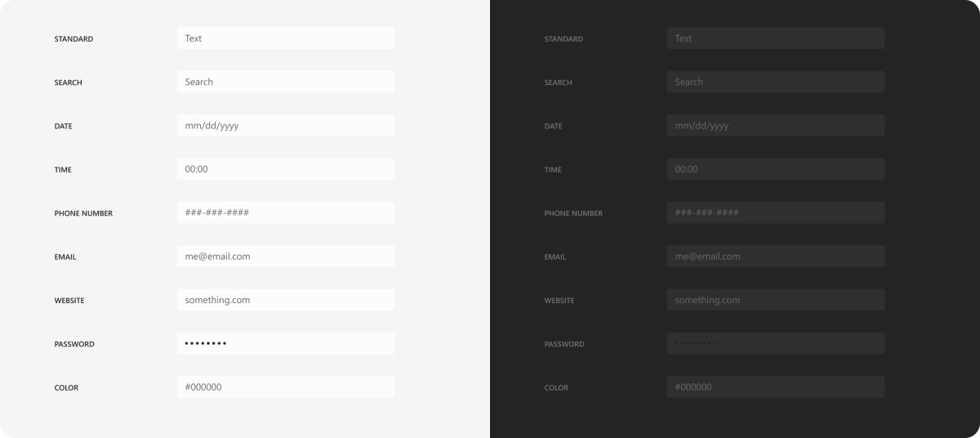Select the light theme Date field
Image resolution: width=980 pixels, height=438 pixels.
click(x=286, y=126)
